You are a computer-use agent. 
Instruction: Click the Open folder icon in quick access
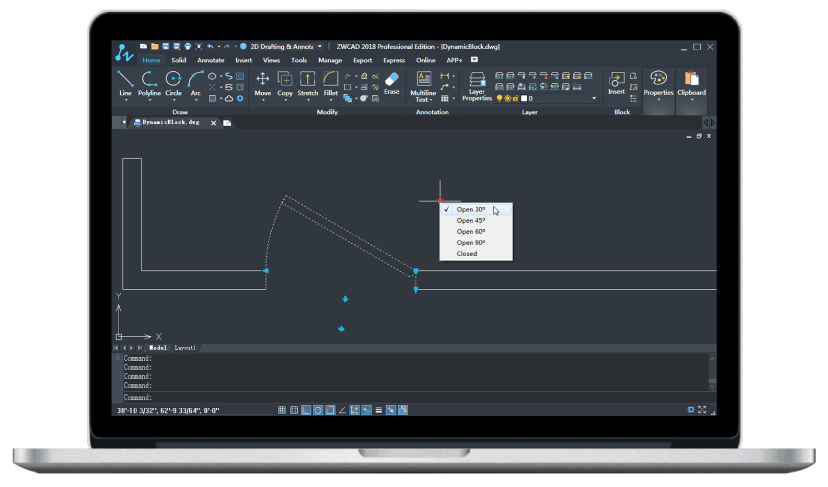(155, 46)
